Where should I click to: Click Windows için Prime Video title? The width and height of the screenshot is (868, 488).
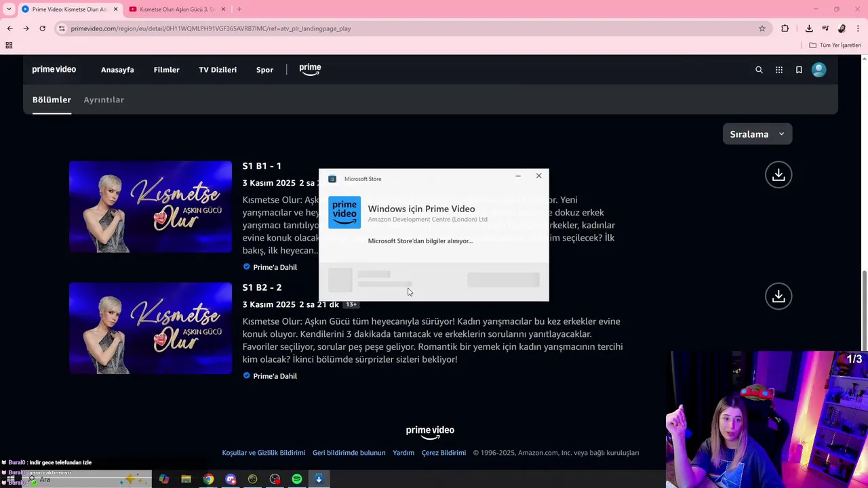pos(421,209)
